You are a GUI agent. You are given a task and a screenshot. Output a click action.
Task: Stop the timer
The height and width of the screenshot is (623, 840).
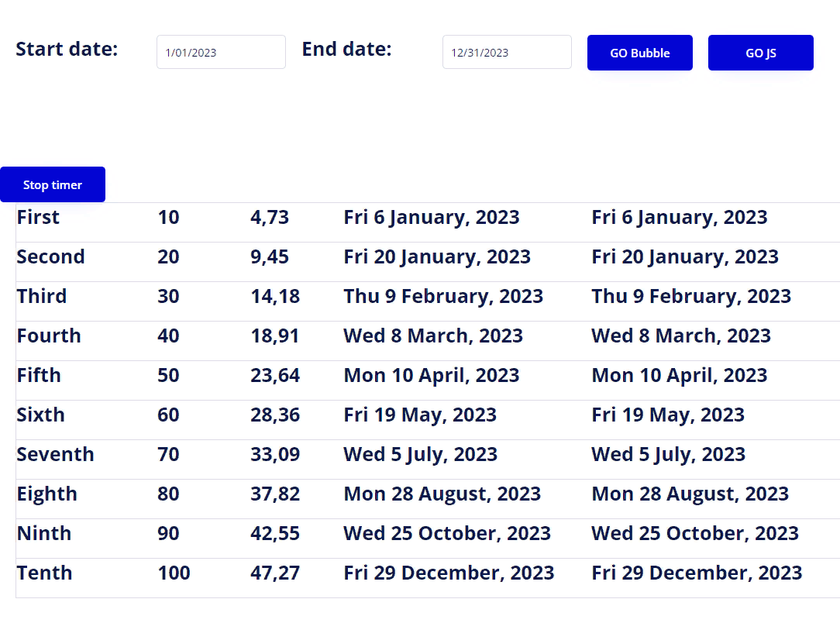click(x=53, y=184)
